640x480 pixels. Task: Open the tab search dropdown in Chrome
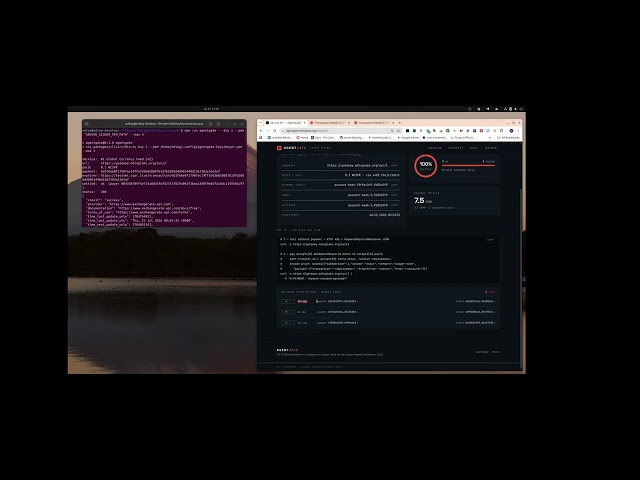point(261,122)
